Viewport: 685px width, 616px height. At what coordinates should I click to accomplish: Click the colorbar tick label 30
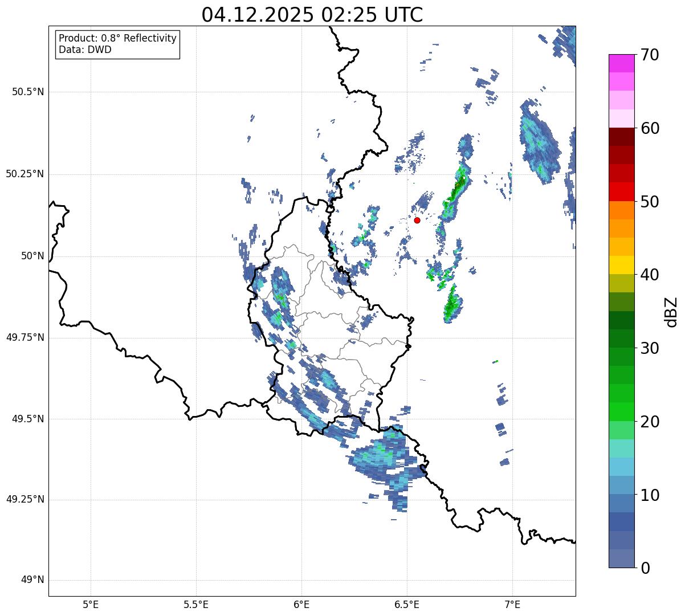tap(650, 348)
